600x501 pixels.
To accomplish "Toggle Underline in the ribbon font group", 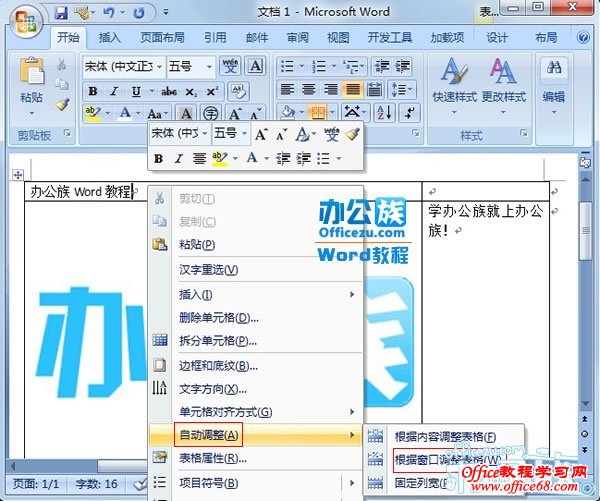I will [136, 91].
